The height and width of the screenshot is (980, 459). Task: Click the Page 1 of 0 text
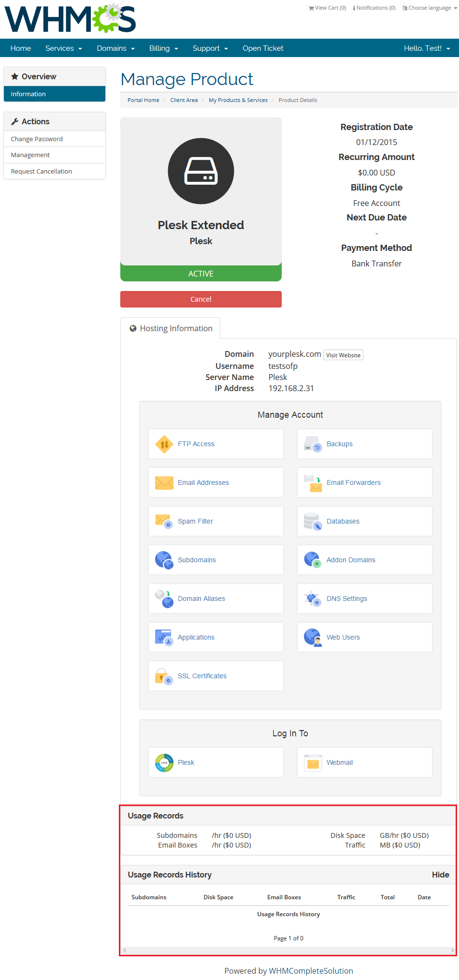[x=288, y=938]
